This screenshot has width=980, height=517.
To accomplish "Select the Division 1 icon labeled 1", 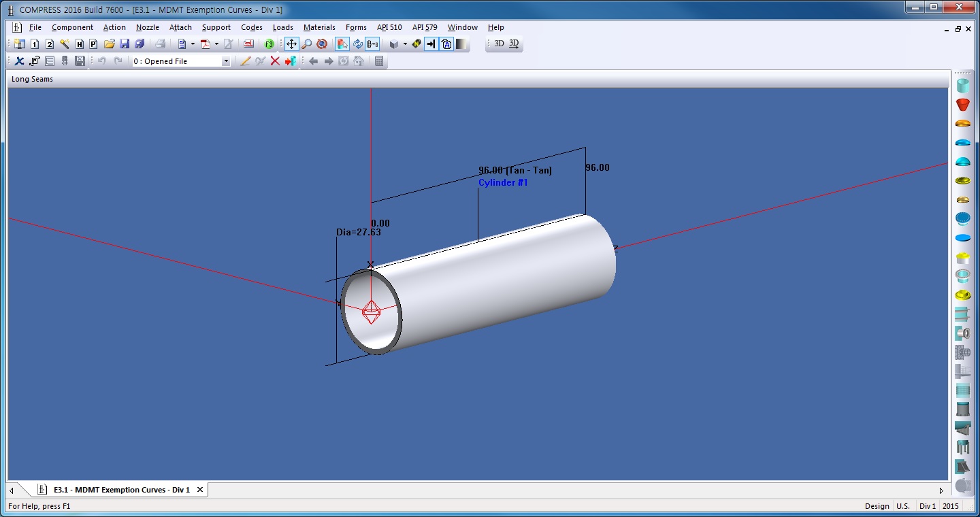I will (x=35, y=44).
